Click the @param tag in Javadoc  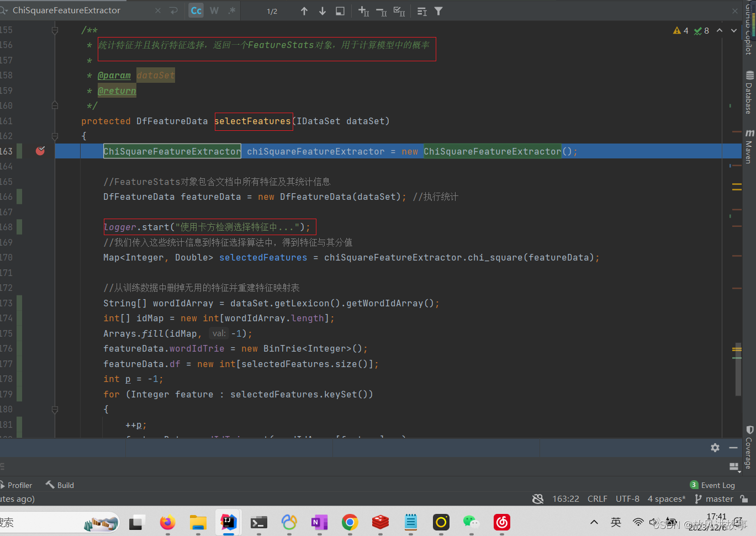(x=114, y=76)
